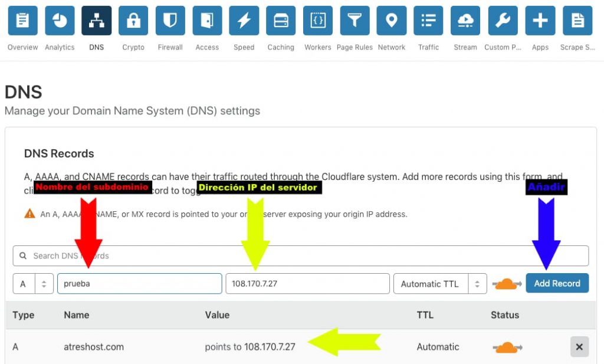Click the Status column header
This screenshot has width=604, height=364.
(505, 315)
